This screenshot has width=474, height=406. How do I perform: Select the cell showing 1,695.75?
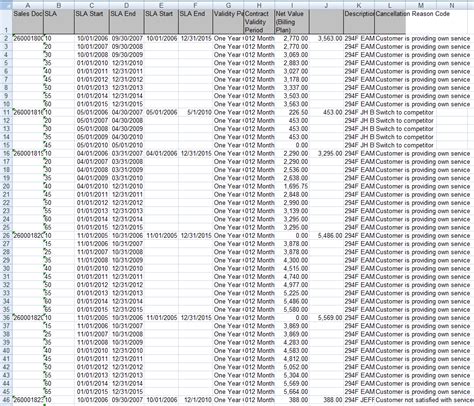click(292, 186)
